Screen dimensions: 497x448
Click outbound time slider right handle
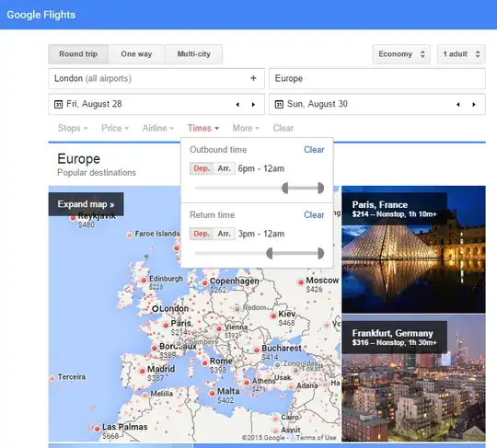[x=321, y=188]
